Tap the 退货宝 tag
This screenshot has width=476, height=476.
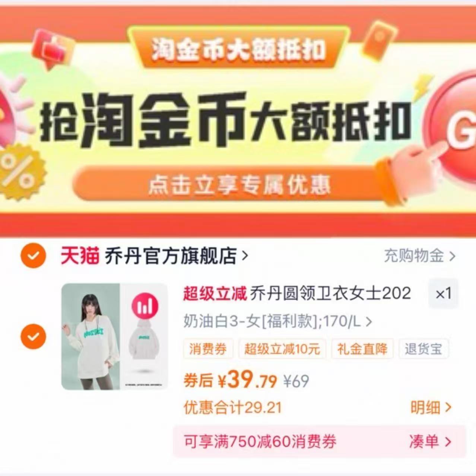pyautogui.click(x=423, y=349)
